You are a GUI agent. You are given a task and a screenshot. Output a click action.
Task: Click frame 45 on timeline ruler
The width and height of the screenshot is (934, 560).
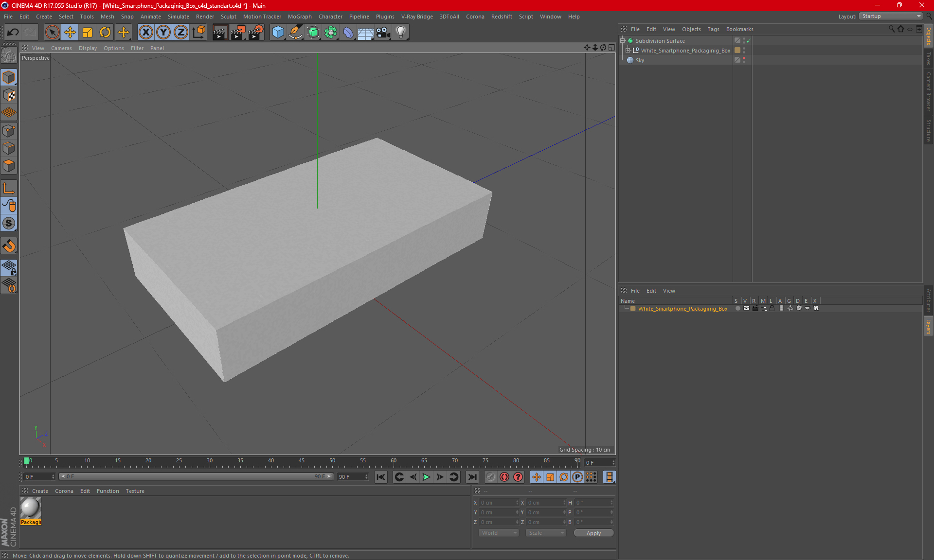click(302, 462)
